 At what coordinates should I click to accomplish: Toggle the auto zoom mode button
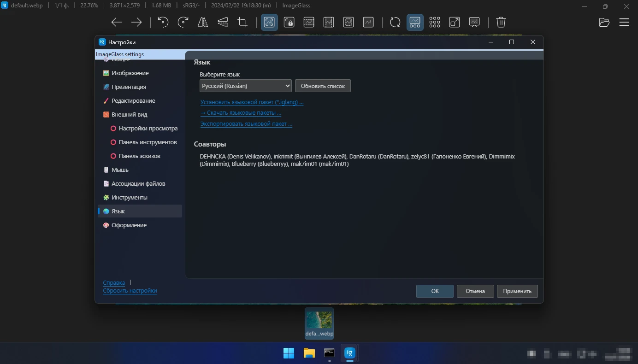[269, 22]
